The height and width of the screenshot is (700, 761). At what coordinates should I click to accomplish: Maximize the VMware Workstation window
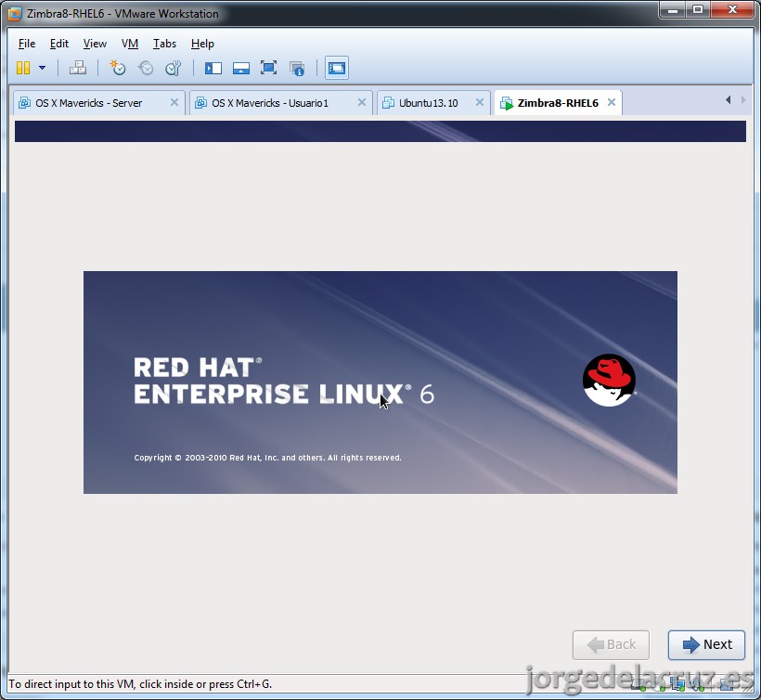tap(698, 10)
